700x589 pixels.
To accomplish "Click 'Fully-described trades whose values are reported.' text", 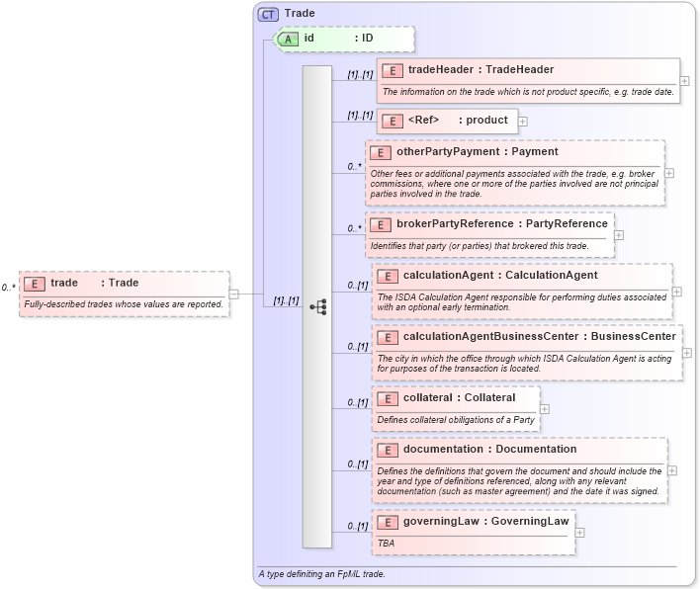I will click(x=124, y=304).
